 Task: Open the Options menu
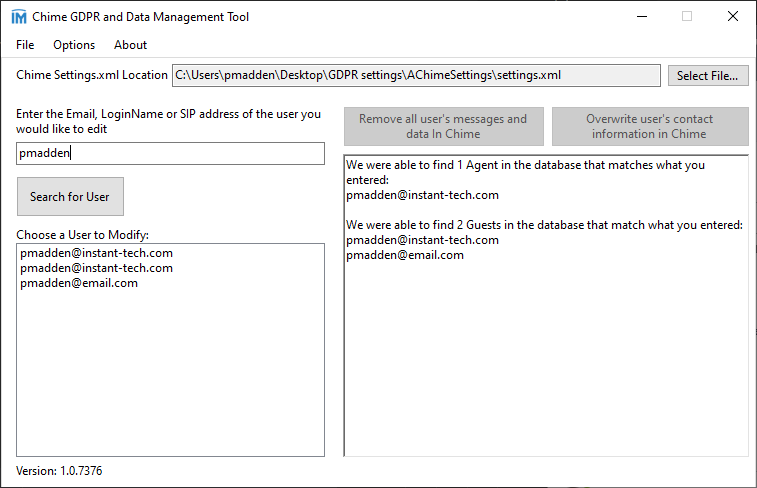tap(74, 45)
